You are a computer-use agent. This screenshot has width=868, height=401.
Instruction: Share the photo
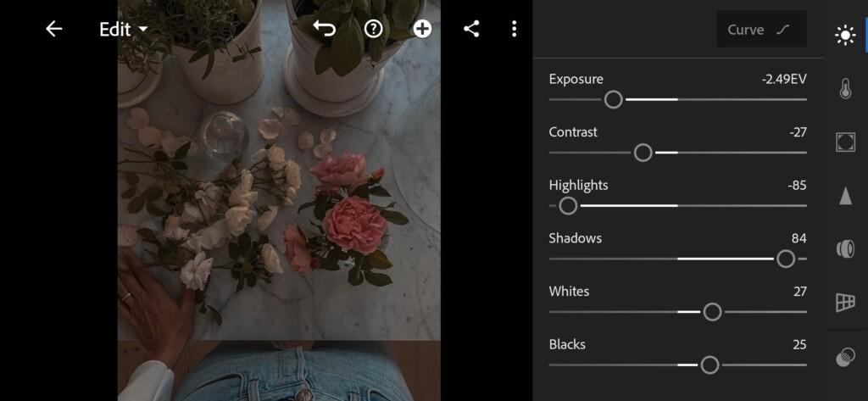[471, 29]
